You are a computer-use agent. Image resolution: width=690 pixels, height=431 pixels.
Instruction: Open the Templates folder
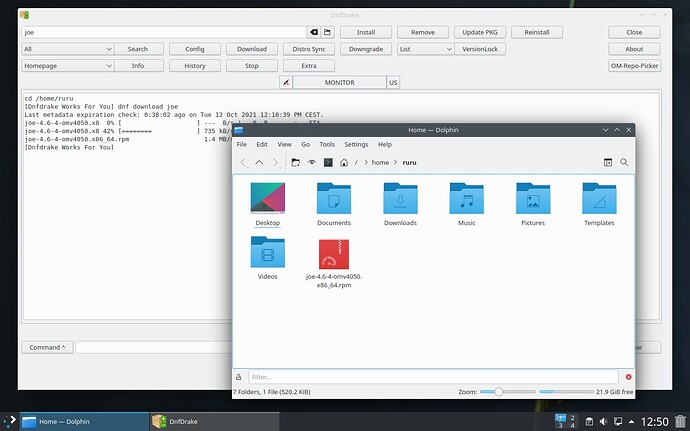[x=599, y=204]
